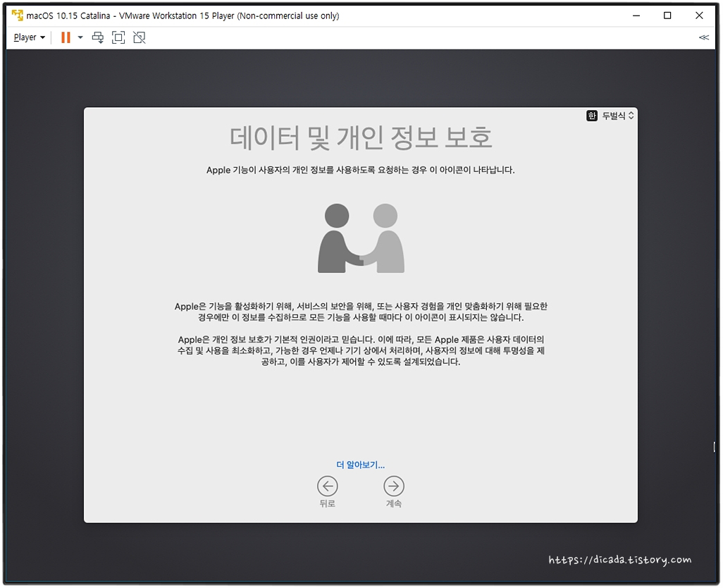
Task: Click the paragraph starting 'Apple은 기능을 활성화하기'
Action: click(361, 312)
